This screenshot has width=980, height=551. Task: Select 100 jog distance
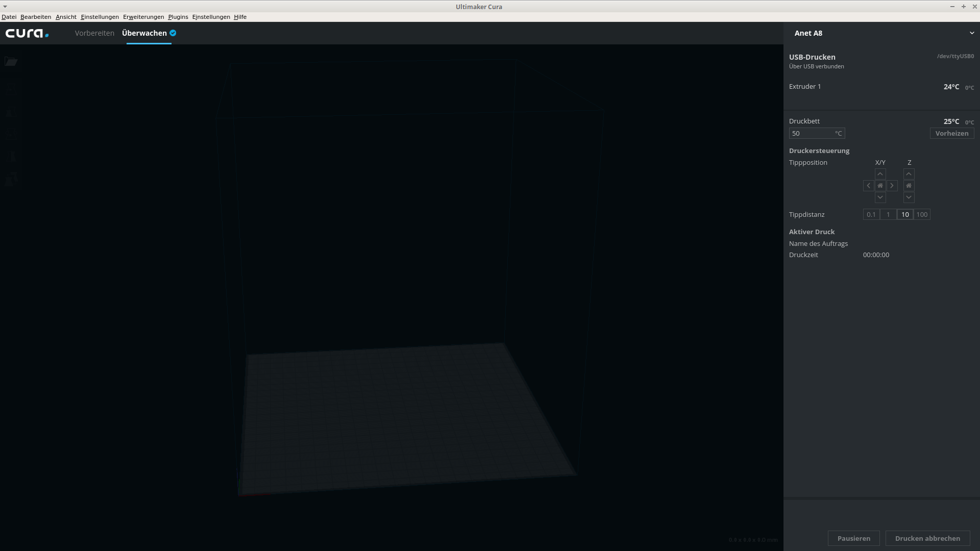point(922,215)
